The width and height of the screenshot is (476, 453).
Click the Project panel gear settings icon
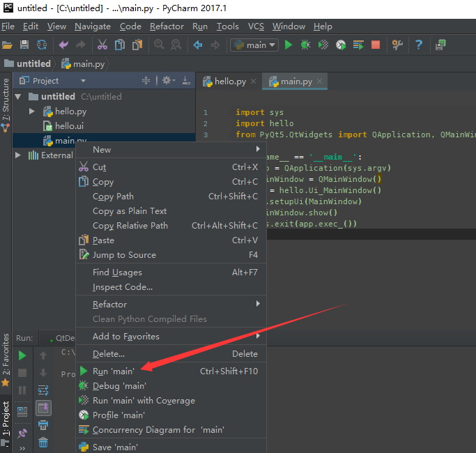click(x=169, y=81)
